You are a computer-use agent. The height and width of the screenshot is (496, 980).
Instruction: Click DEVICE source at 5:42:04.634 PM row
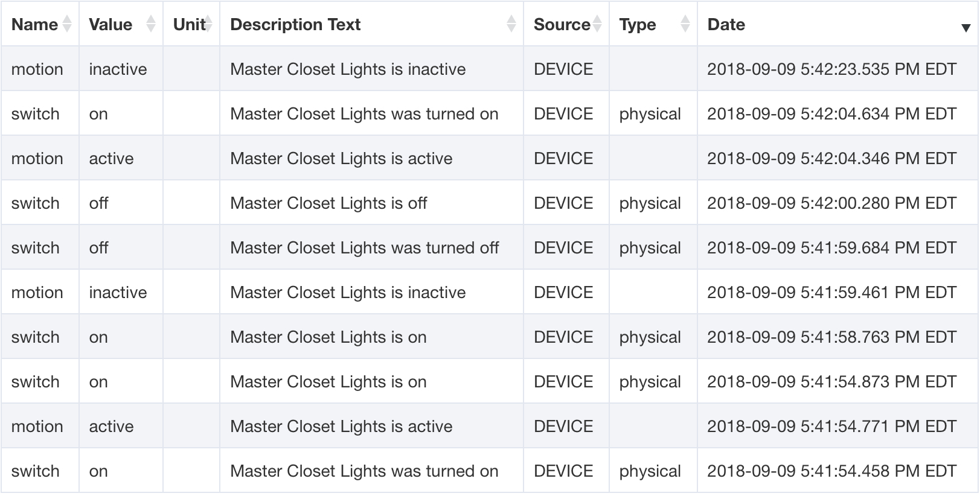563,114
